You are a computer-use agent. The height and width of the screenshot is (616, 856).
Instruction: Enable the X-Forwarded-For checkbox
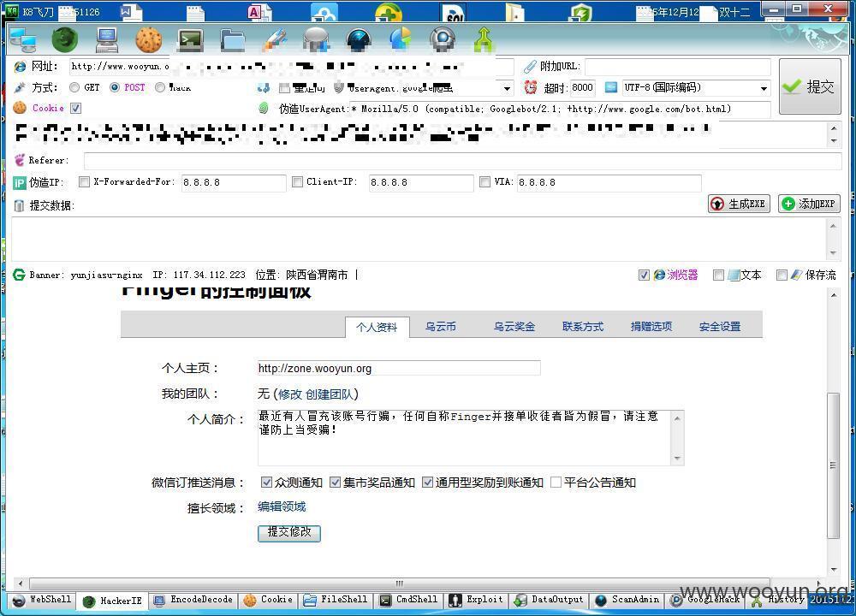(84, 181)
